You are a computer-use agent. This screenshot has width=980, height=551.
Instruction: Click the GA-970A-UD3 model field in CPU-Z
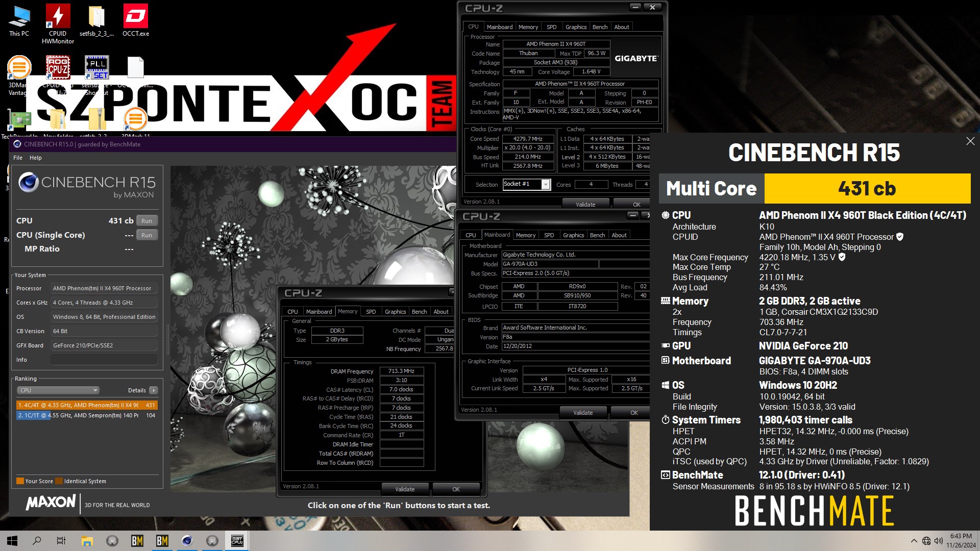point(550,264)
